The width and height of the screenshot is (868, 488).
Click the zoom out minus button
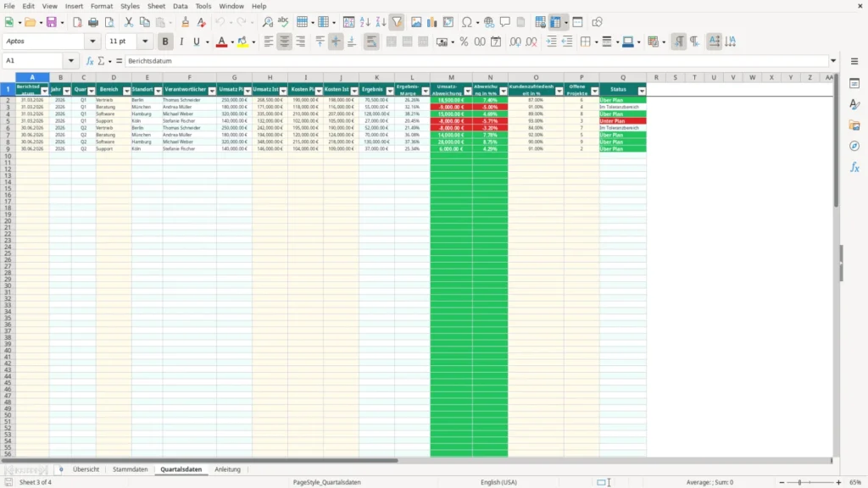click(782, 482)
